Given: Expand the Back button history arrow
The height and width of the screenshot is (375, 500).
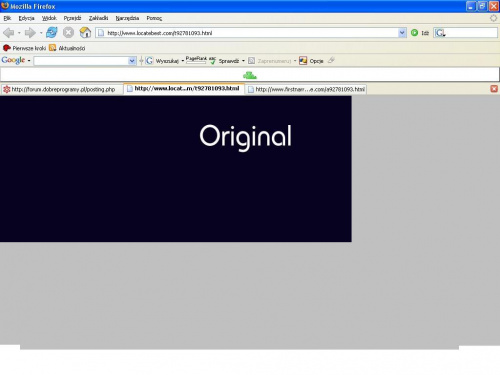Looking at the screenshot, I should pos(19,33).
